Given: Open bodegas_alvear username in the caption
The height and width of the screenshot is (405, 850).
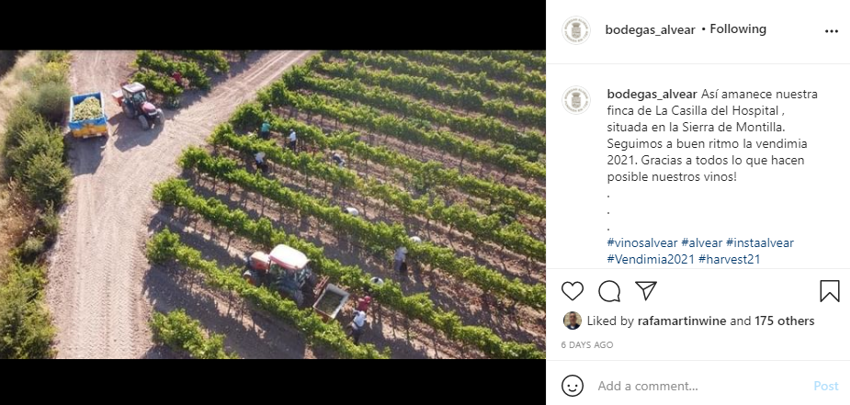Looking at the screenshot, I should (652, 93).
